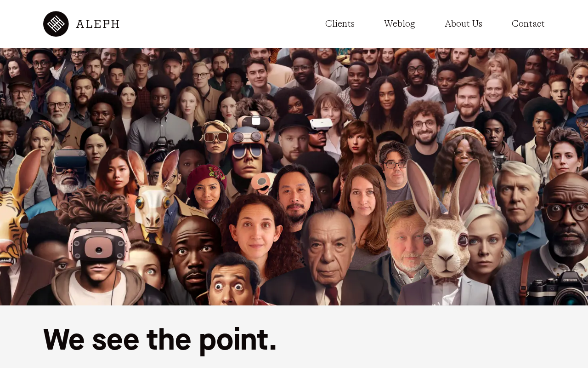This screenshot has height=368, width=588.
Task: Select the Contact navigation link
Action: click(528, 23)
